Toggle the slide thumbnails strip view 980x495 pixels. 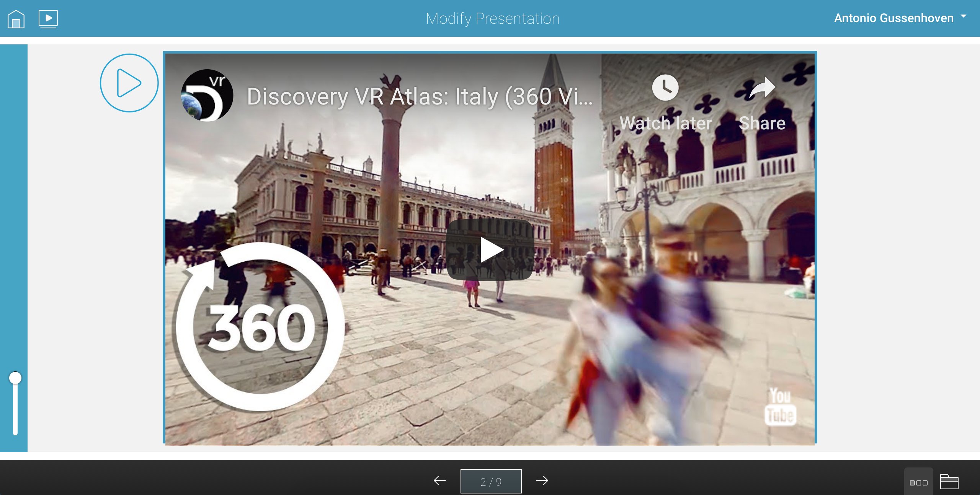918,482
